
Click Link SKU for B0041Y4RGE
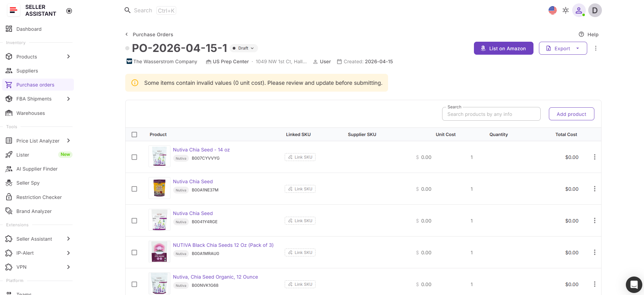(300, 221)
